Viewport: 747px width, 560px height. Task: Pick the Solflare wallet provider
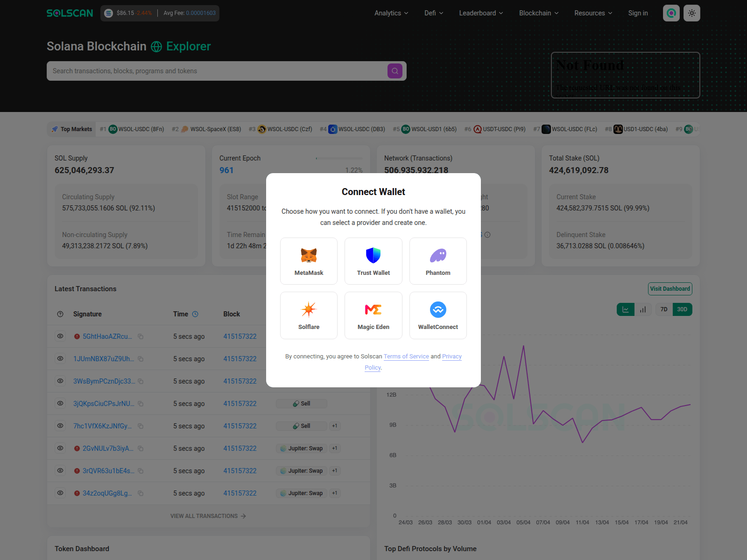pos(309,315)
